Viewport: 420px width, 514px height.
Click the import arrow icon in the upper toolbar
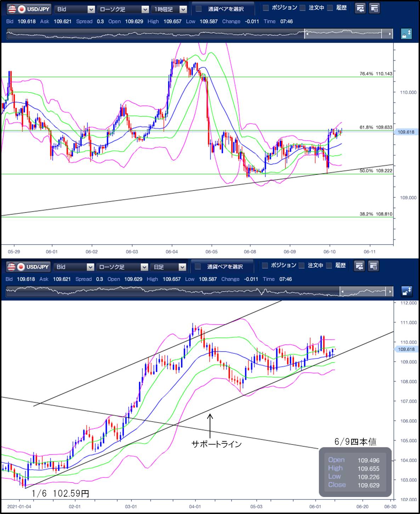(x=360, y=9)
